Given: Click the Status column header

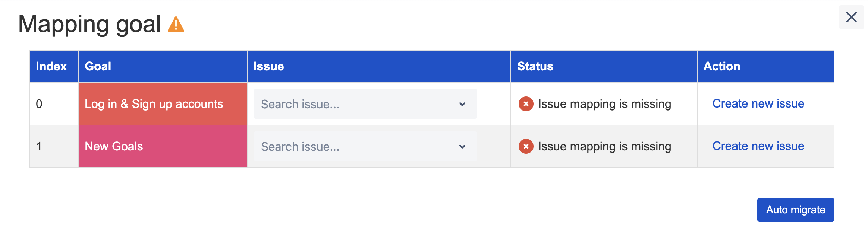Looking at the screenshot, I should [535, 66].
